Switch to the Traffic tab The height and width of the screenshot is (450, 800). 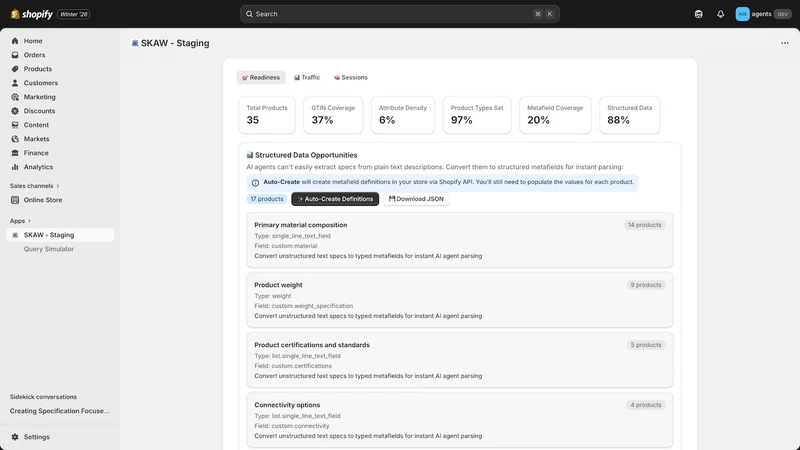tap(307, 78)
